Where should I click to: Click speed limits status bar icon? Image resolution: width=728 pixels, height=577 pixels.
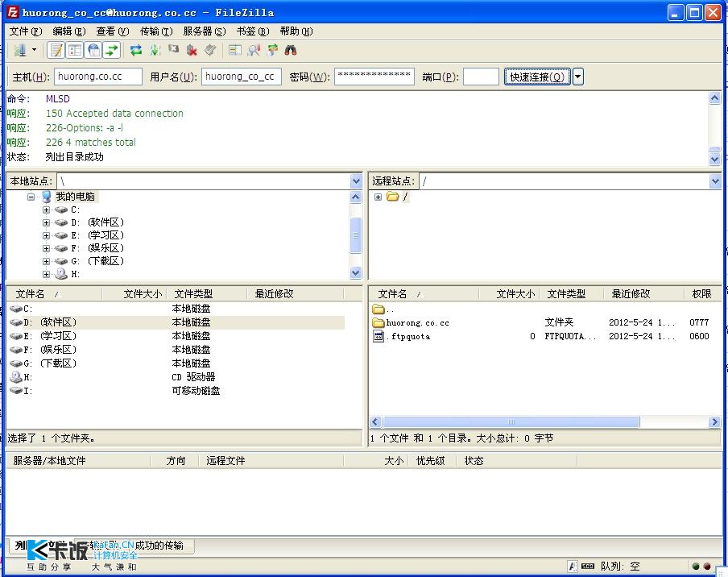coord(587,567)
